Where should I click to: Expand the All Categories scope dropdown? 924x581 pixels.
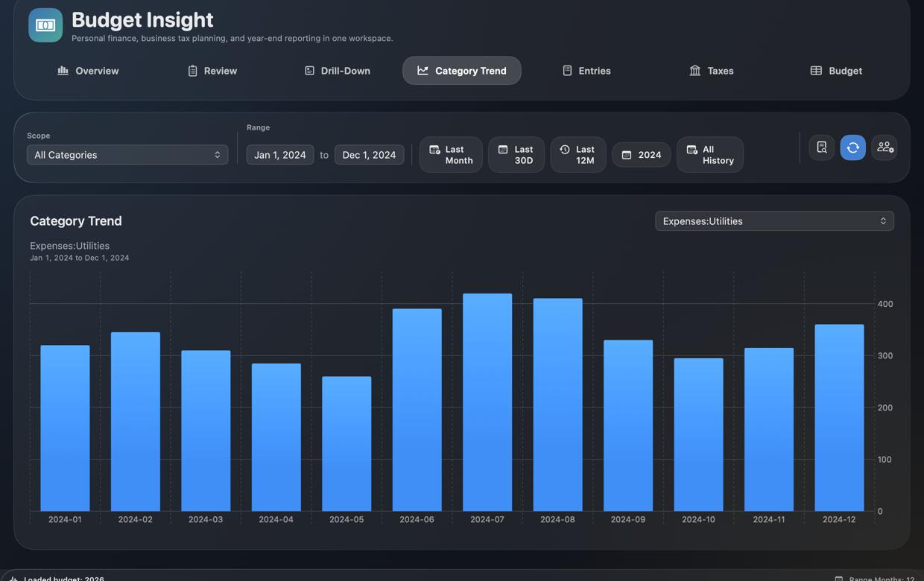click(x=127, y=155)
